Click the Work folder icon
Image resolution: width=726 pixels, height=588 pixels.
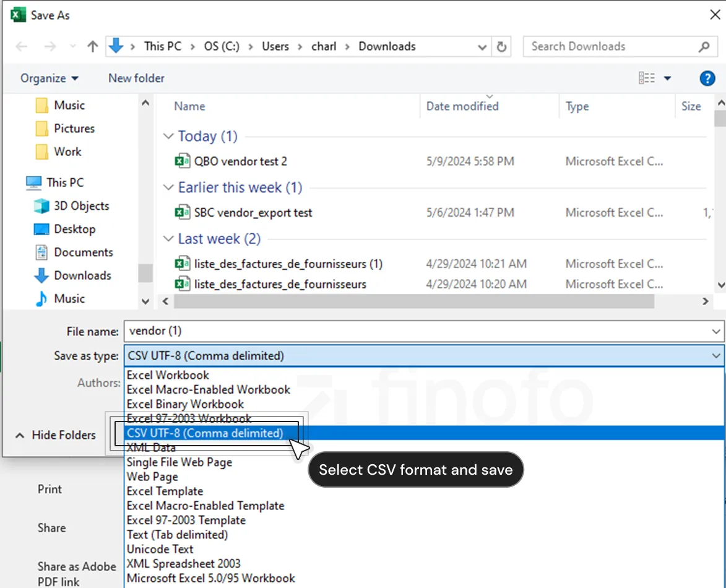pyautogui.click(x=41, y=152)
